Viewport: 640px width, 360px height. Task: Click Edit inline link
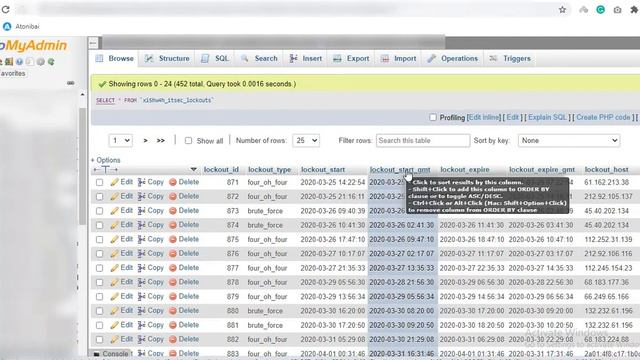[484, 118]
